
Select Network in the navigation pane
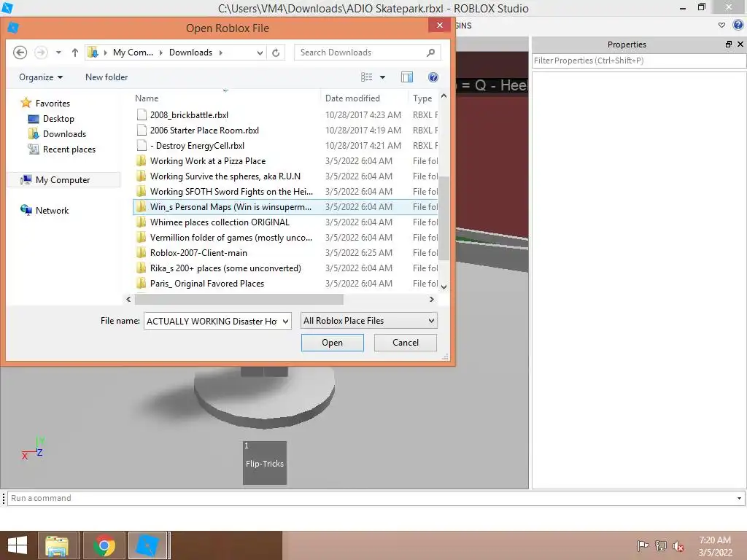pyautogui.click(x=52, y=211)
